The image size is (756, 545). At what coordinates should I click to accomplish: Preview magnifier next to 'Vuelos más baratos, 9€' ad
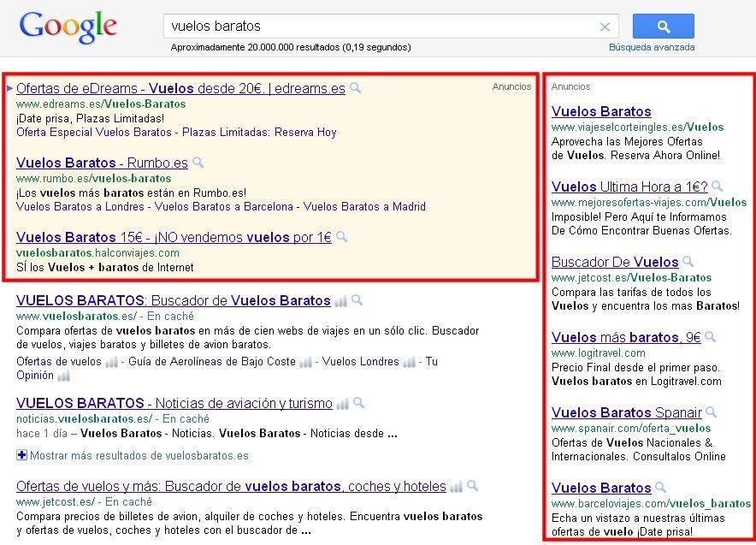[710, 336]
